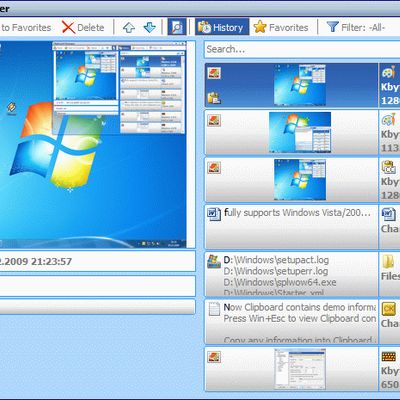Click the paint palette application icon, second row
400x400 pixels.
click(x=388, y=120)
